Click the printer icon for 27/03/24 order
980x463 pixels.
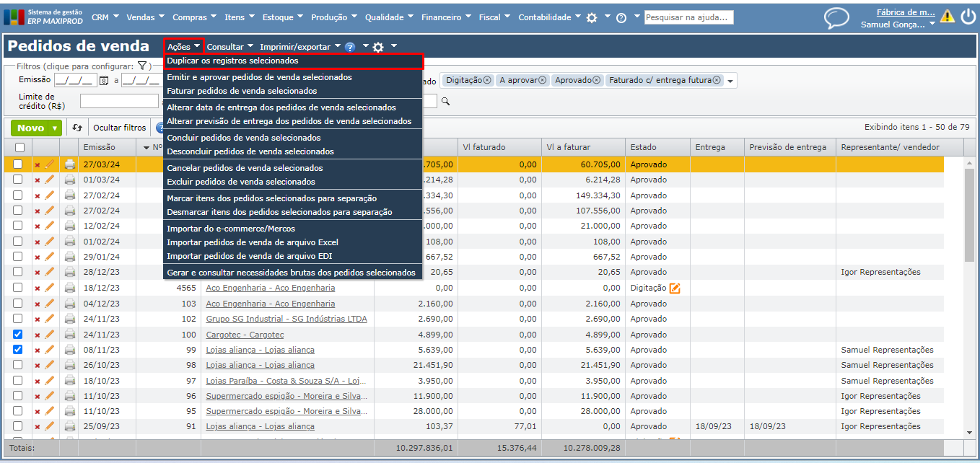(70, 164)
